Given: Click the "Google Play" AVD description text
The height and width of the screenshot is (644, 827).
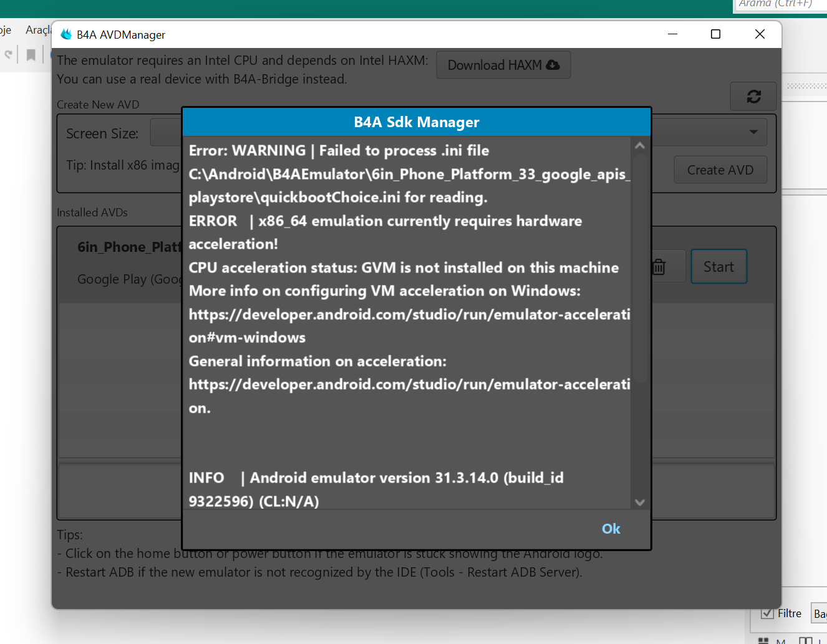Looking at the screenshot, I should [129, 279].
